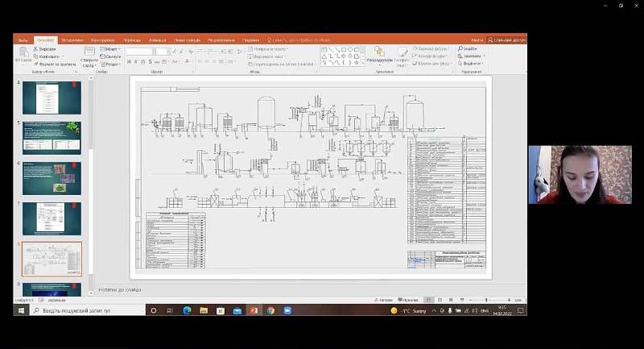Viewport: 644px width, 349px height.
Task: Adjust the zoom slider in status bar
Action: [x=487, y=300]
